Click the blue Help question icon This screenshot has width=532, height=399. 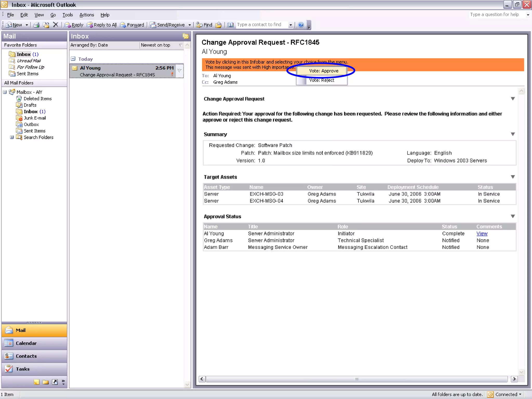click(x=301, y=25)
